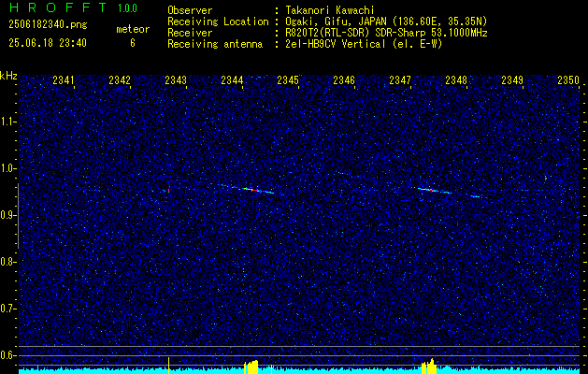The image size is (588, 374).
Task: Click the 2349 time axis label
Action: click(x=512, y=80)
